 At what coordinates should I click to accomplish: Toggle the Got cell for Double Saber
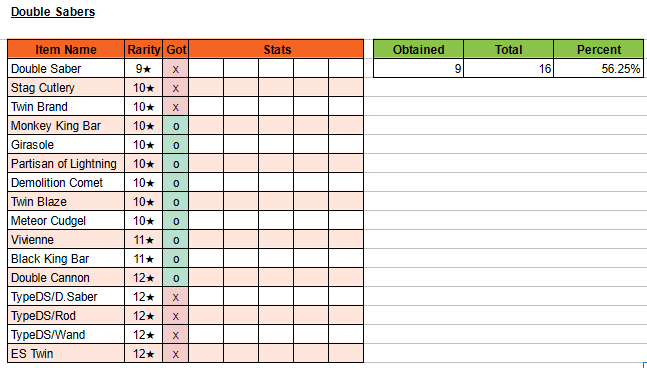tap(176, 68)
